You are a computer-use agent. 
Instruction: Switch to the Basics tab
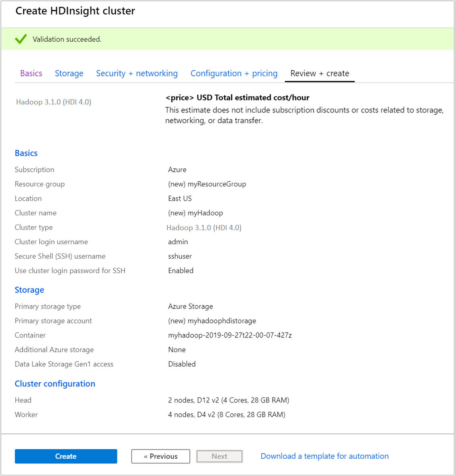[x=31, y=73]
